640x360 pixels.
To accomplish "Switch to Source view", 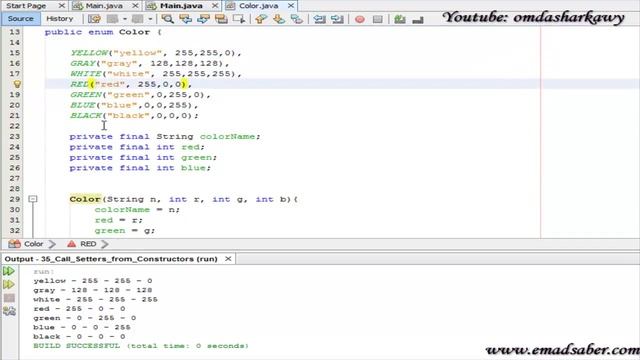I will tap(20, 19).
